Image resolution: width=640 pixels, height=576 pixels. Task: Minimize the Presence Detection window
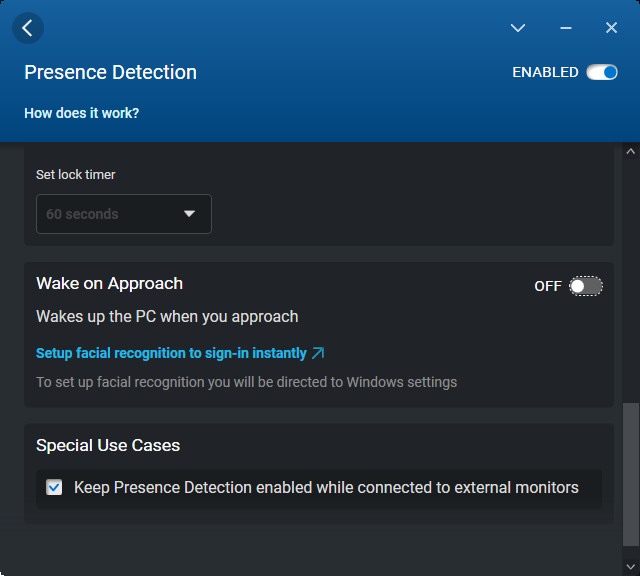click(x=566, y=28)
